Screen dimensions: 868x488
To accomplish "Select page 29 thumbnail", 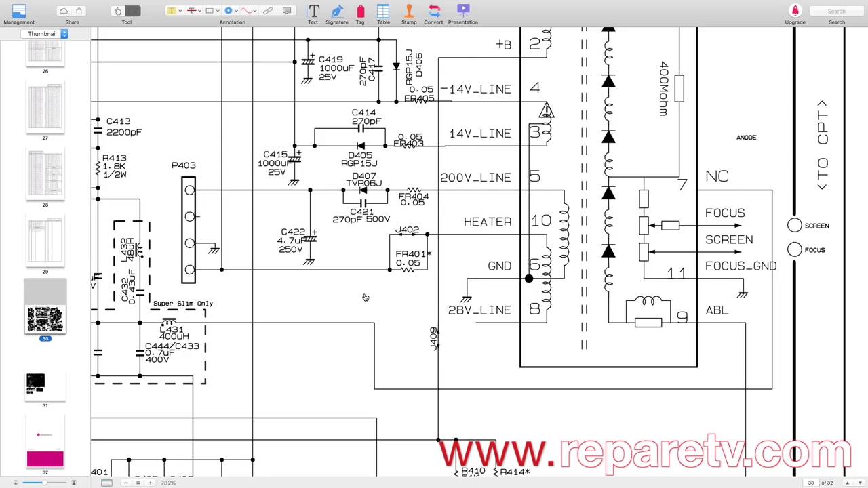I will click(45, 241).
